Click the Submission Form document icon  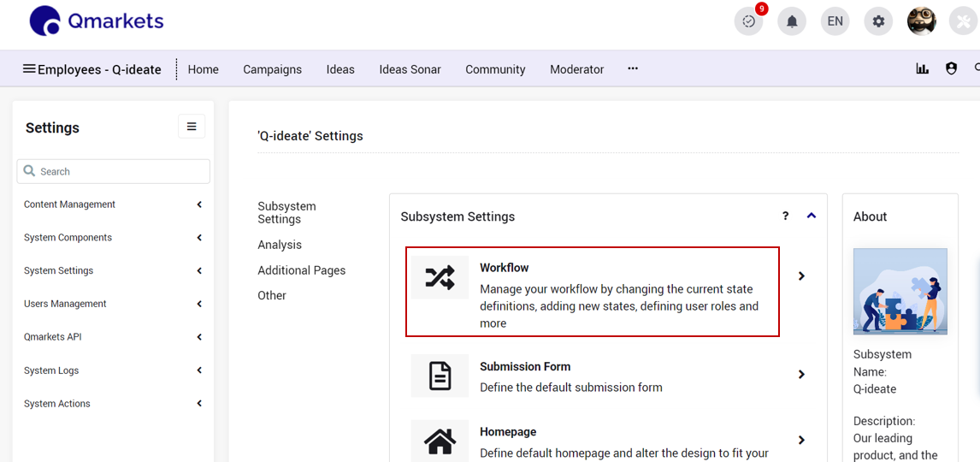click(440, 376)
